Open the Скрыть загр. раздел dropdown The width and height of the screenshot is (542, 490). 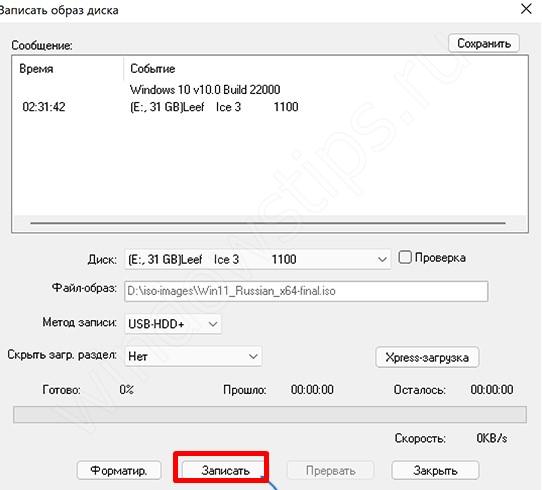pyautogui.click(x=193, y=356)
